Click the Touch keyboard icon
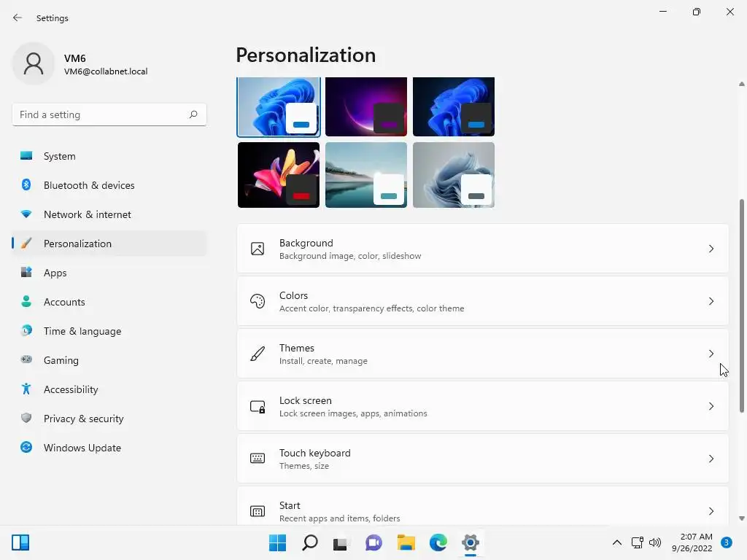Screen dimensions: 747x560 pos(258,459)
